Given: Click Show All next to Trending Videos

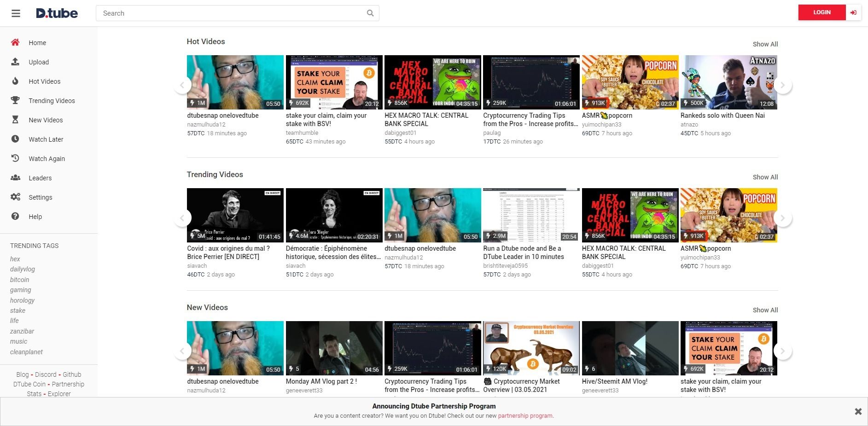Looking at the screenshot, I should click(765, 177).
